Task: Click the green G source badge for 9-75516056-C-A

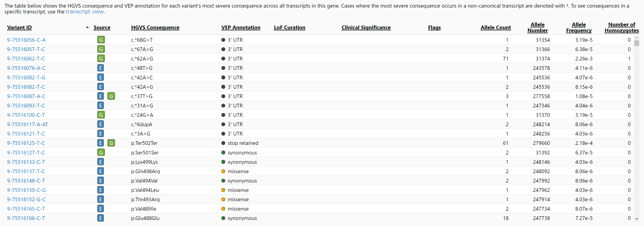Action: coord(101,40)
